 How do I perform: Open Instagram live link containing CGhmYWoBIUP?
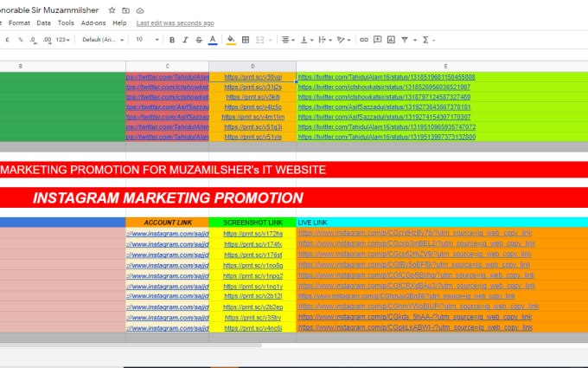(419, 307)
